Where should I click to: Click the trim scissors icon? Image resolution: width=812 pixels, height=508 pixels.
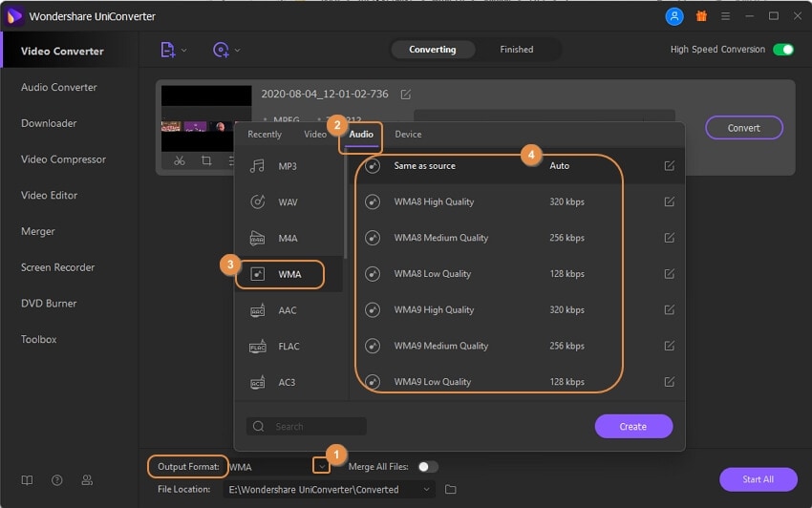180,160
